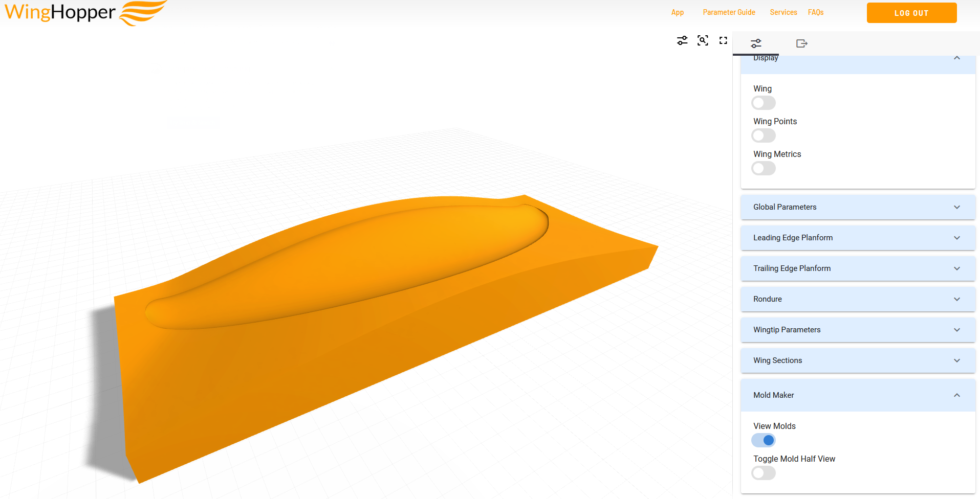Switch to the parameters sliders tab

(756, 43)
